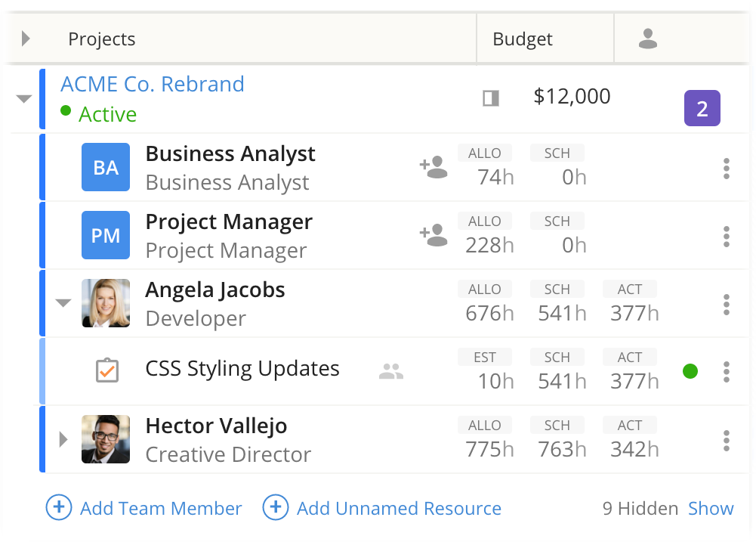Toggle the CSS Styling Updates task checkbox
Screen dimensions: 756x542
(x=106, y=370)
